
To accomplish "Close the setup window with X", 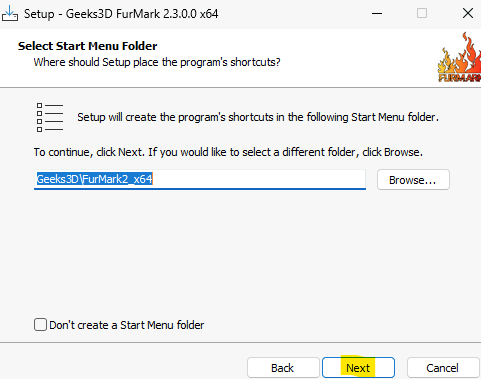I will (x=468, y=14).
